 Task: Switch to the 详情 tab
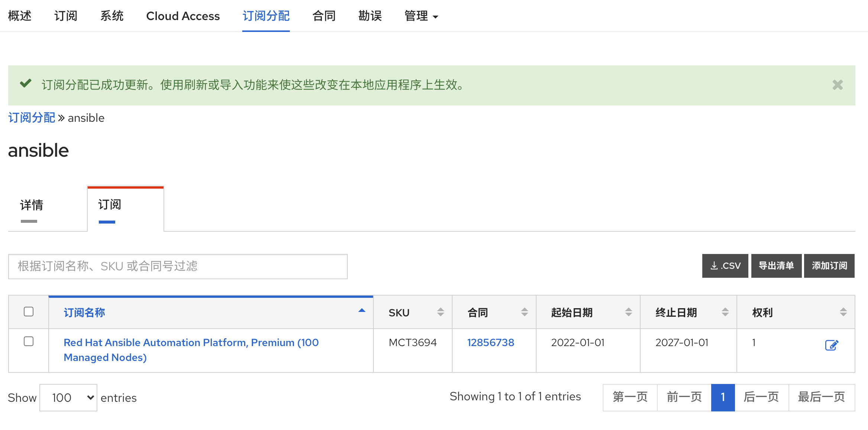32,205
